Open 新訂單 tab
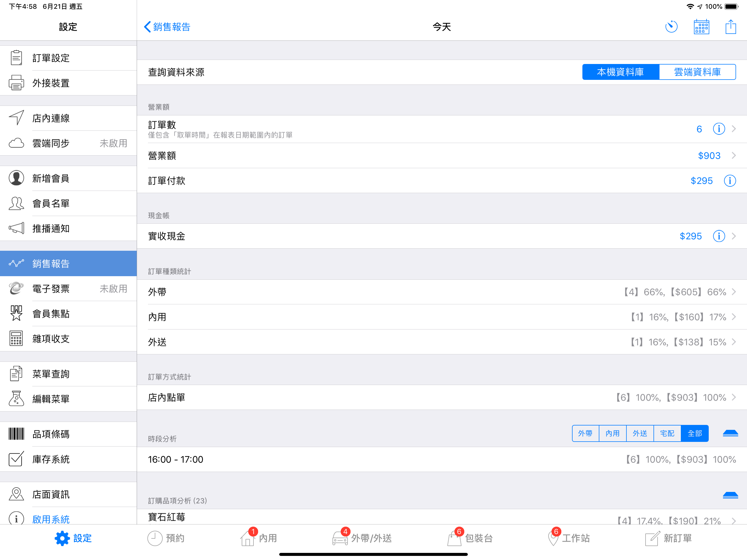Image resolution: width=747 pixels, height=560 pixels. pyautogui.click(x=668, y=538)
